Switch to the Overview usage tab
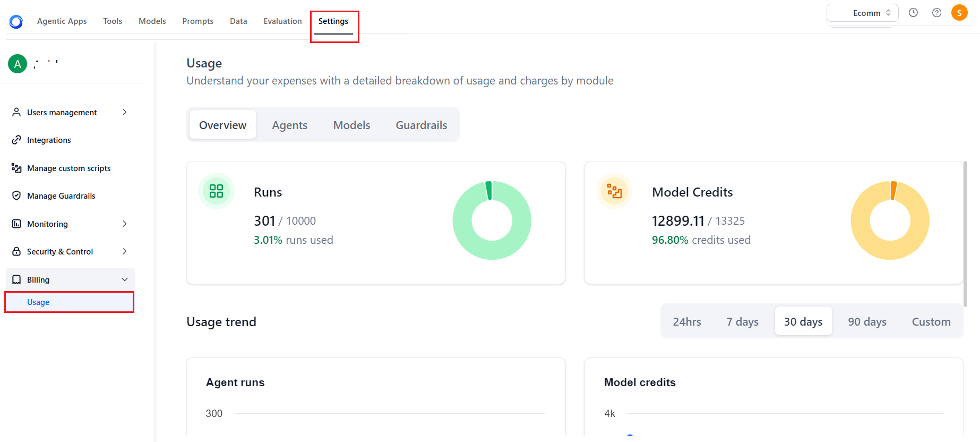 click(223, 125)
